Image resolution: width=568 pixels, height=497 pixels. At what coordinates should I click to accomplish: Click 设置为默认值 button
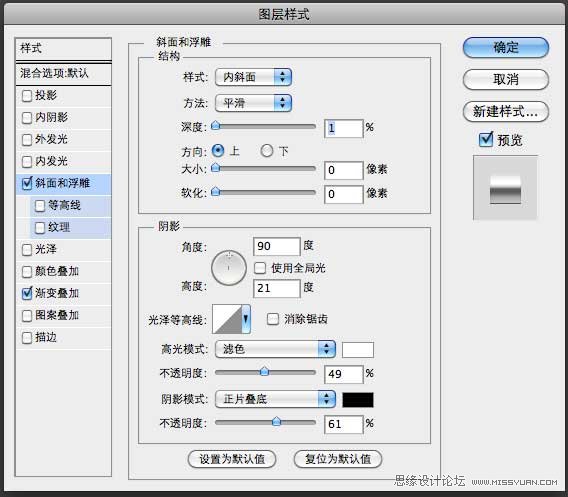pos(232,459)
